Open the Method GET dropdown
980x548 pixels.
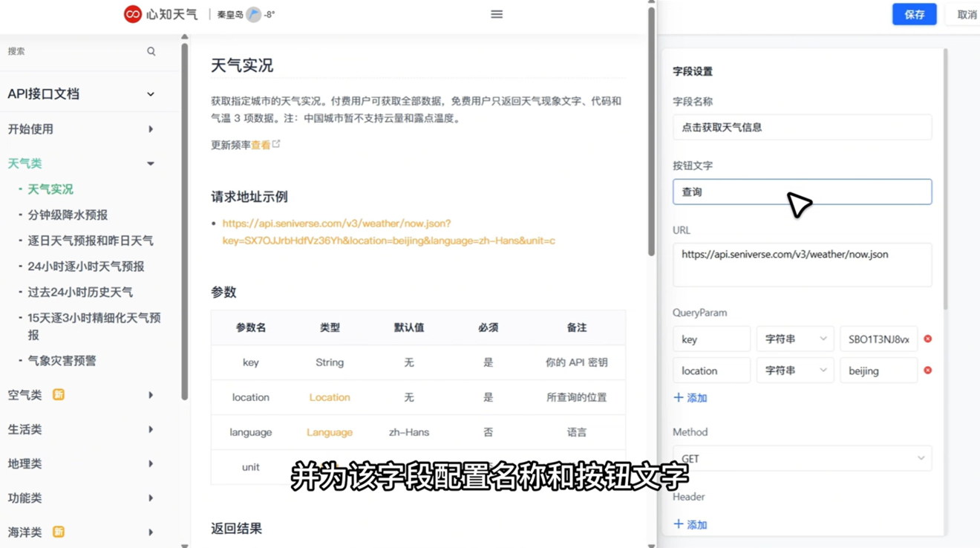click(x=802, y=458)
